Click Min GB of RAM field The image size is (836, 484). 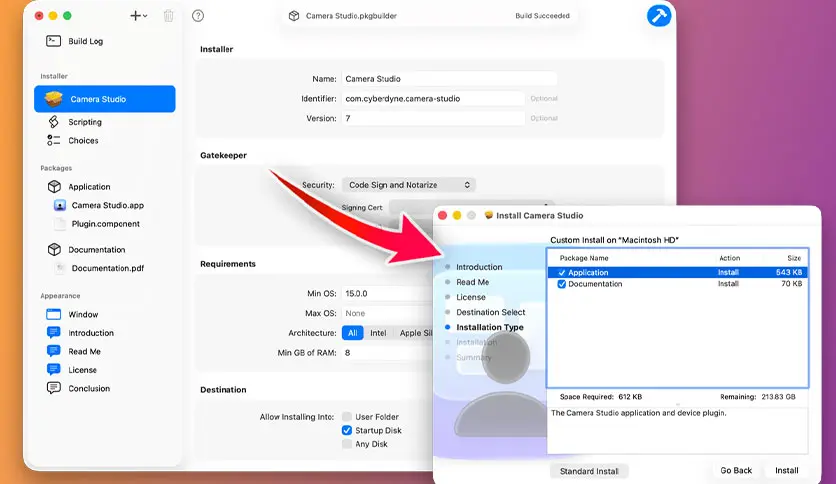388,353
